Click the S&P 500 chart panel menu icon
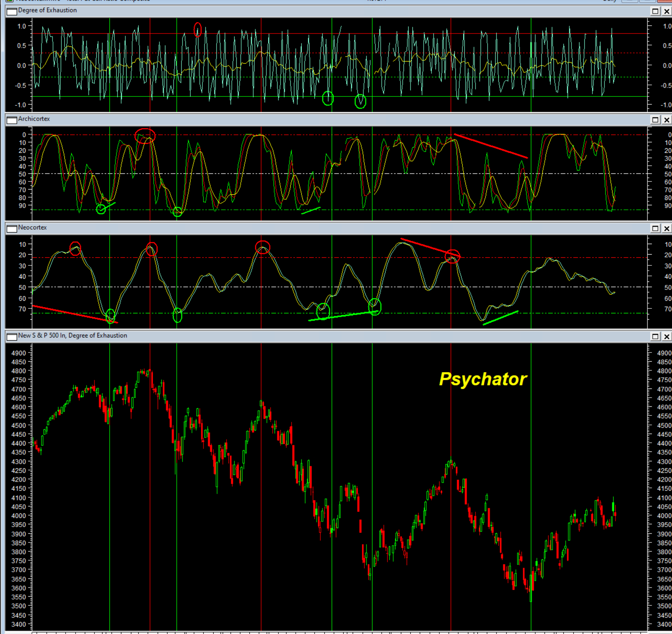Screen dimensions: 672x634 [x=12, y=337]
